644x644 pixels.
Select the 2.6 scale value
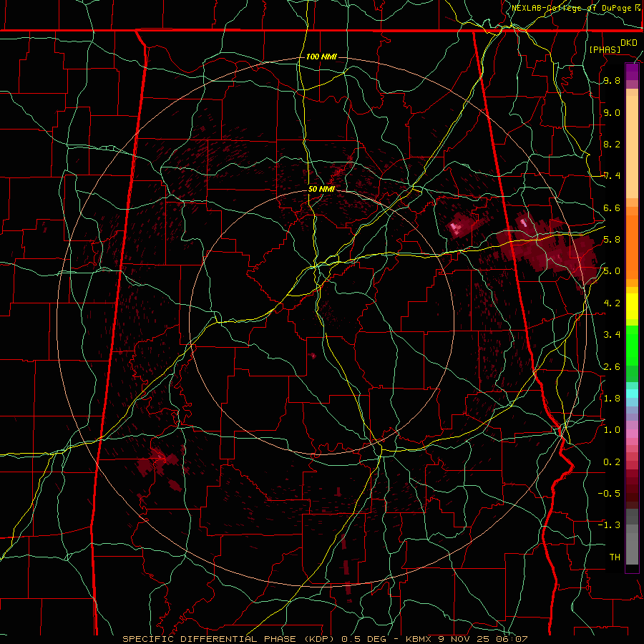click(x=612, y=367)
